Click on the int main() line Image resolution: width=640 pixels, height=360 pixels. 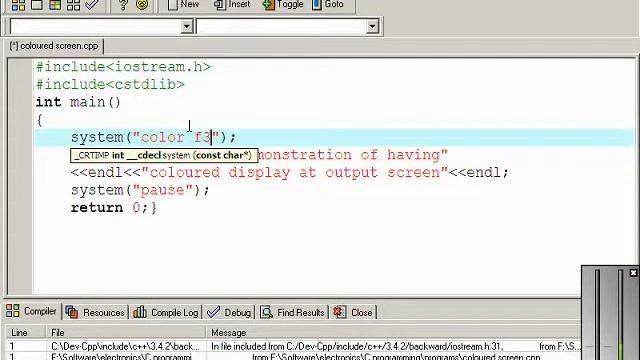pyautogui.click(x=78, y=102)
